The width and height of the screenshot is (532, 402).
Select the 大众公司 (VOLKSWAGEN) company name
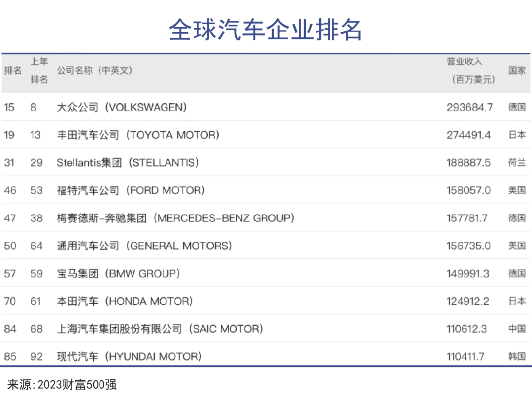(122, 107)
